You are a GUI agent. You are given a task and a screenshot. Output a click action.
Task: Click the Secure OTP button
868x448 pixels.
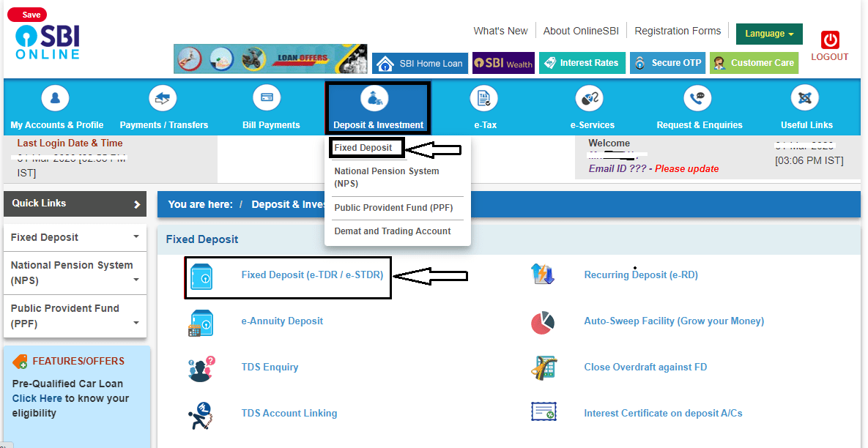pyautogui.click(x=667, y=63)
